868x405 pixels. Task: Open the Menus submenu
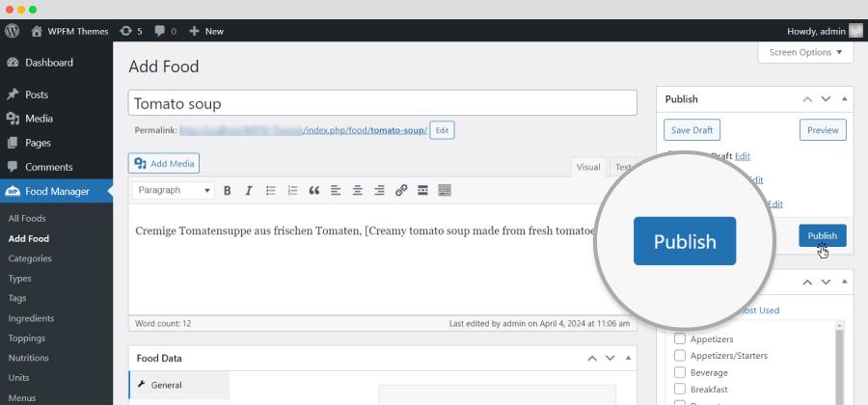click(x=22, y=398)
